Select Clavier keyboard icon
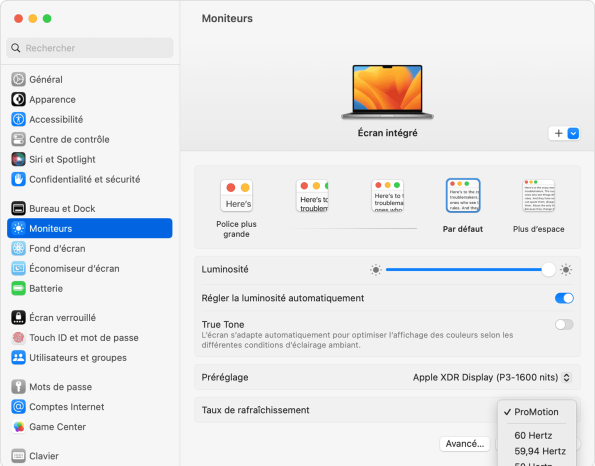 [x=18, y=456]
